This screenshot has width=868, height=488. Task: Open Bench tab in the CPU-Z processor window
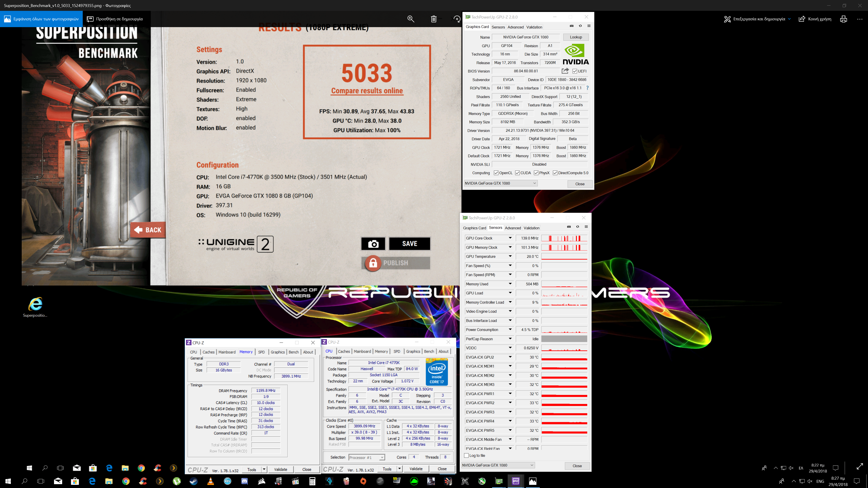(429, 351)
